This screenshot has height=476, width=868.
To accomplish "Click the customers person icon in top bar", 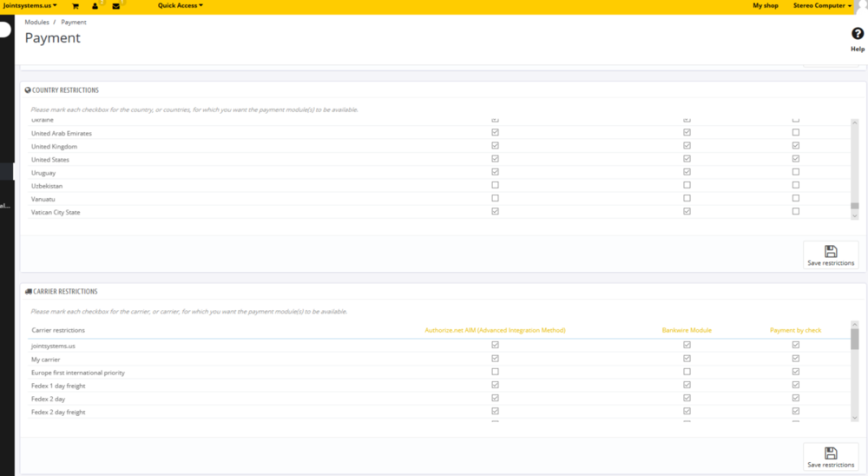I will tap(95, 6).
